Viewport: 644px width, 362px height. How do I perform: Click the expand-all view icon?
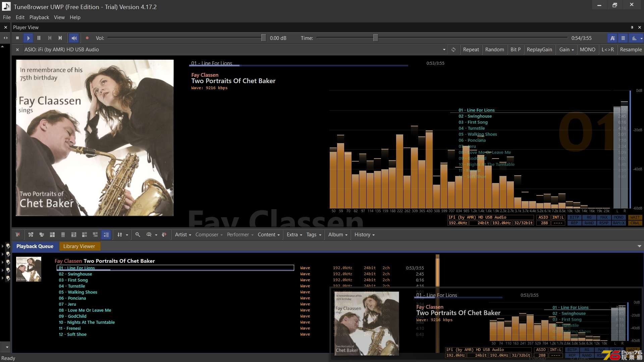pyautogui.click(x=31, y=235)
